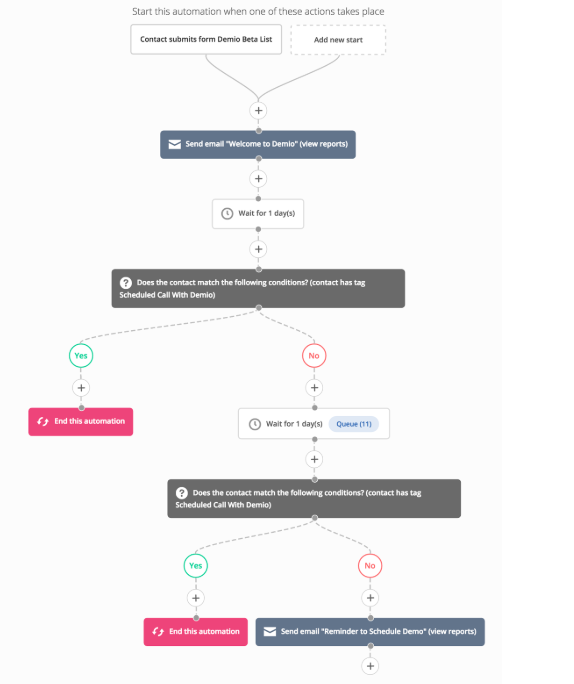Viewport: 574px width, 684px height.
Task: Select the second No branch circle
Action: pyautogui.click(x=370, y=566)
